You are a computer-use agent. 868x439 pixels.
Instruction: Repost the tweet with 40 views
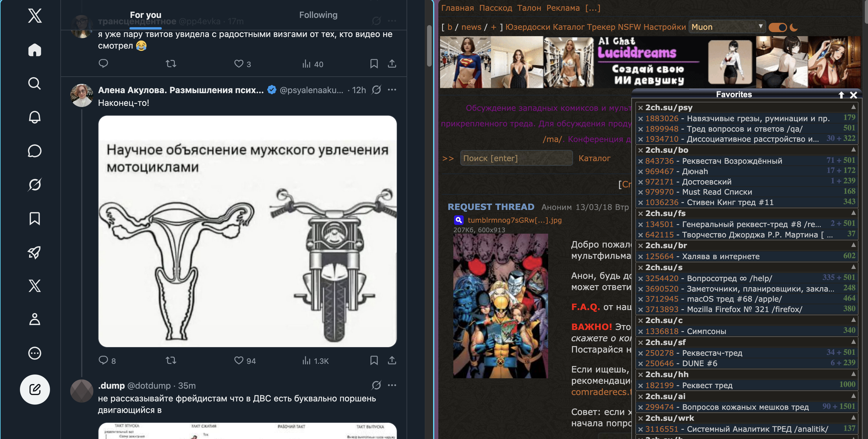point(171,63)
